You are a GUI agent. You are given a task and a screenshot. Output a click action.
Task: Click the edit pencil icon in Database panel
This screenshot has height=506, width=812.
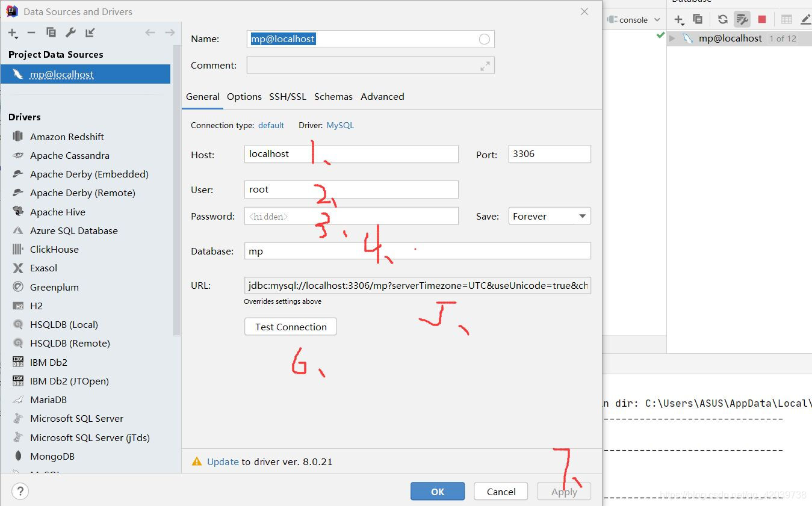(x=806, y=19)
